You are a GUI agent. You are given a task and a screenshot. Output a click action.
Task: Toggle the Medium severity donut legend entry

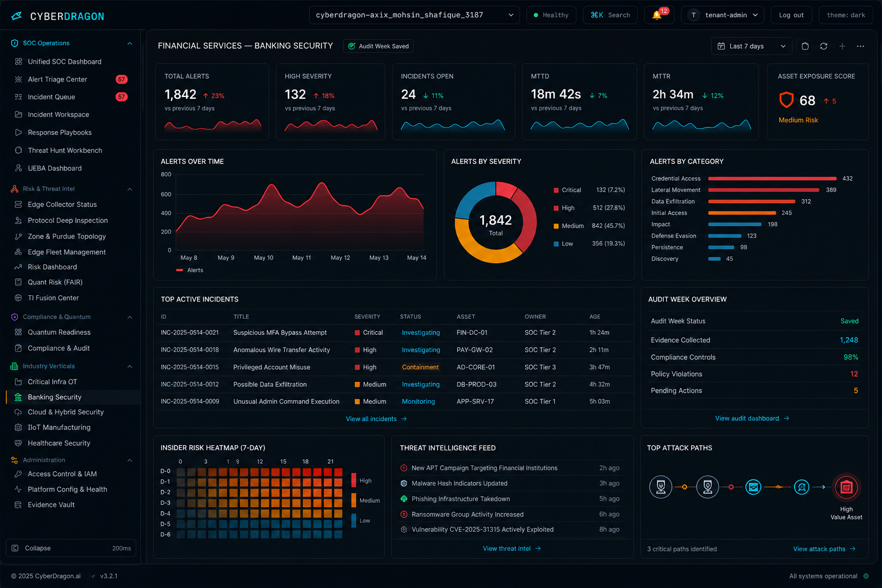point(568,226)
